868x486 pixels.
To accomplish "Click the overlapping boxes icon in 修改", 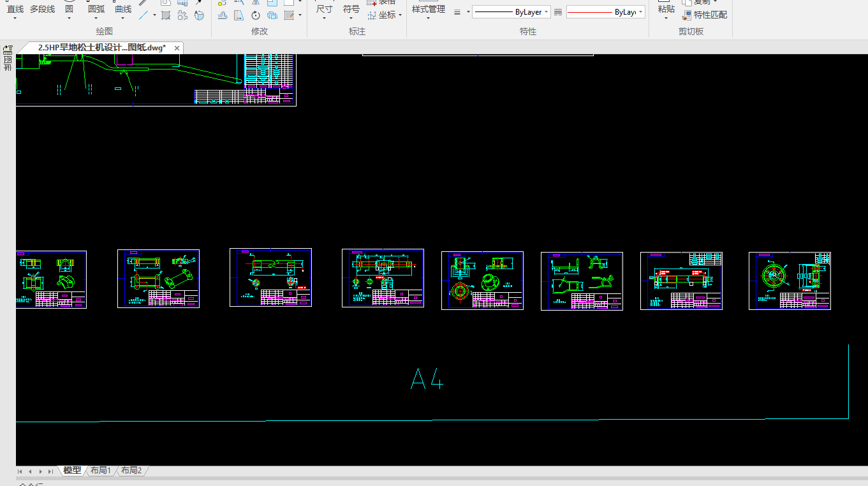I will coord(272,15).
